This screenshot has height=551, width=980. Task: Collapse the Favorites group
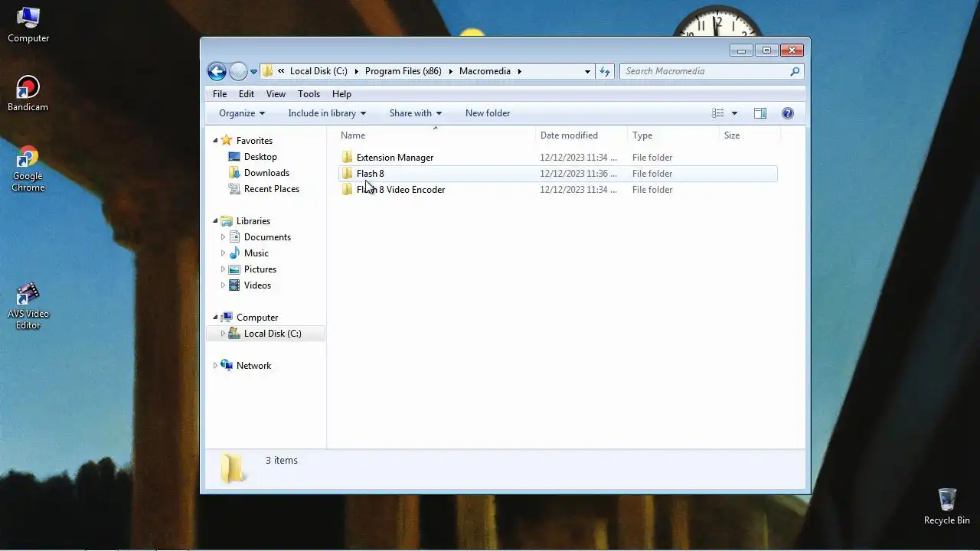pos(215,141)
